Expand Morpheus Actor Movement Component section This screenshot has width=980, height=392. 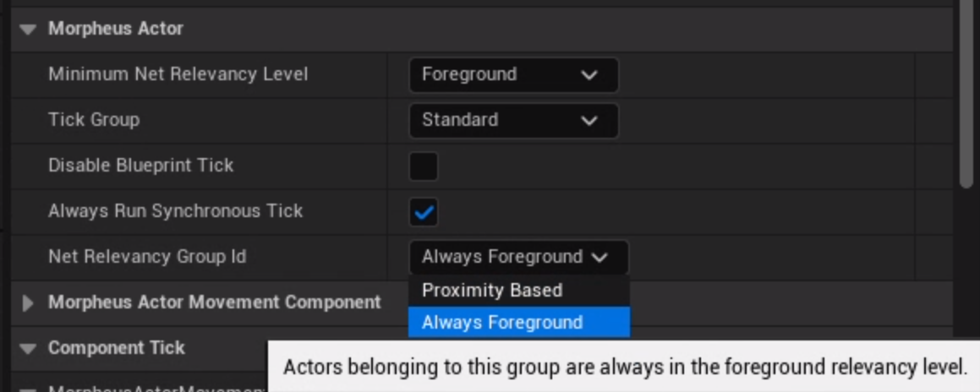pos(28,302)
